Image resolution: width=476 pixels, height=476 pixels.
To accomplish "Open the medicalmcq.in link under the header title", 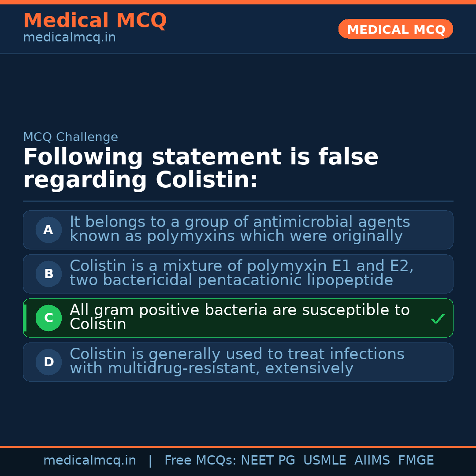I will pos(69,37).
